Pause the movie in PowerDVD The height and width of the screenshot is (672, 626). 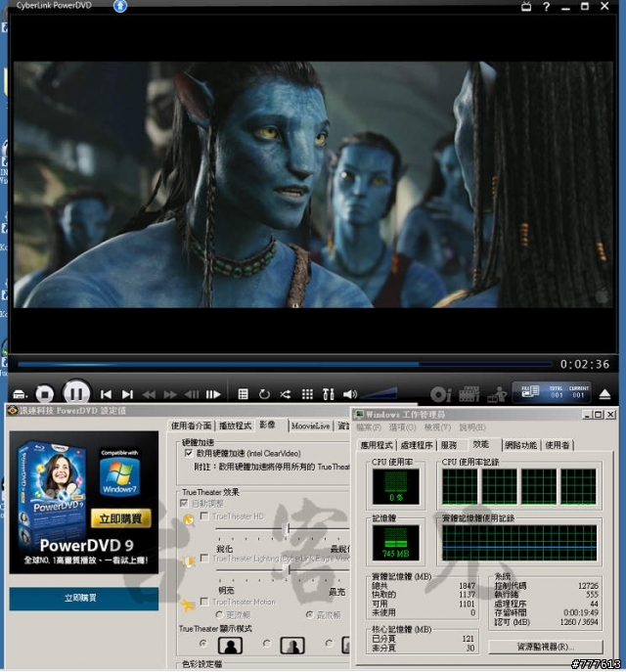(76, 393)
